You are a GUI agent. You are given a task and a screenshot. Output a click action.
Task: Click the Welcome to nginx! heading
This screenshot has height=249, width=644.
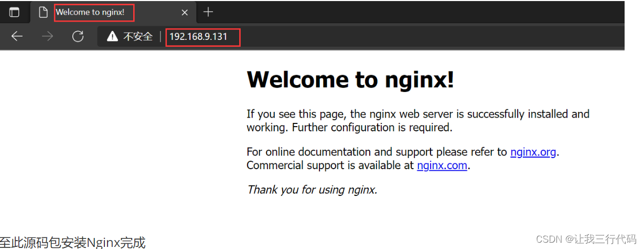(x=350, y=80)
